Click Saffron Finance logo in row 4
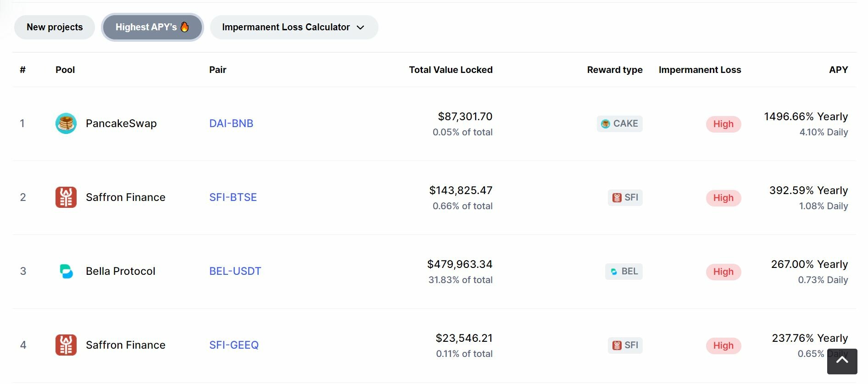Screen dimensions: 868x384 click(x=66, y=345)
